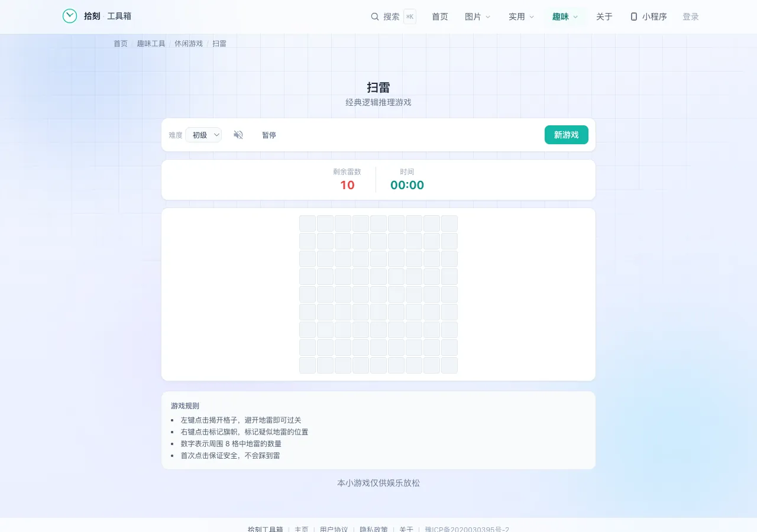Reveal ninth row, fifth column minefield cell
The height and width of the screenshot is (532, 757).
pos(378,365)
